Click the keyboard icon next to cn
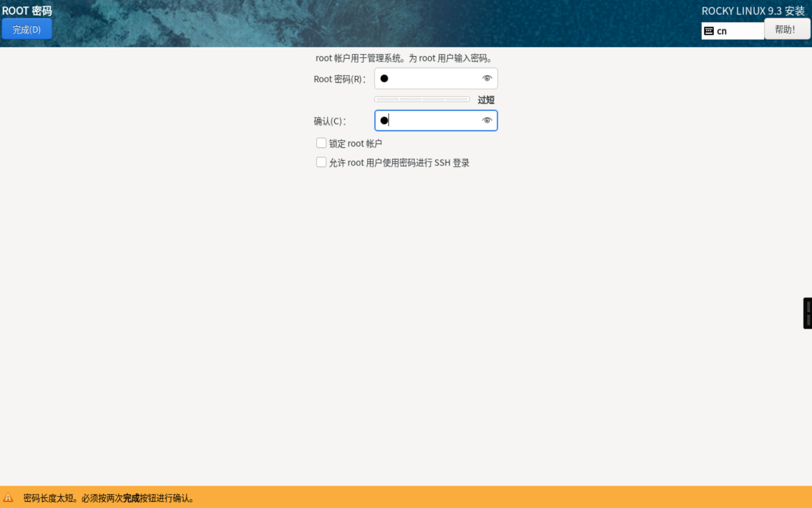Image resolution: width=812 pixels, height=508 pixels. (709, 31)
